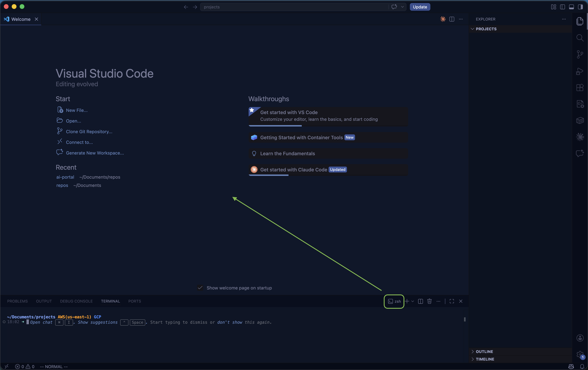Close the Welcome tab
Viewport: 588px width, 370px height.
click(36, 19)
